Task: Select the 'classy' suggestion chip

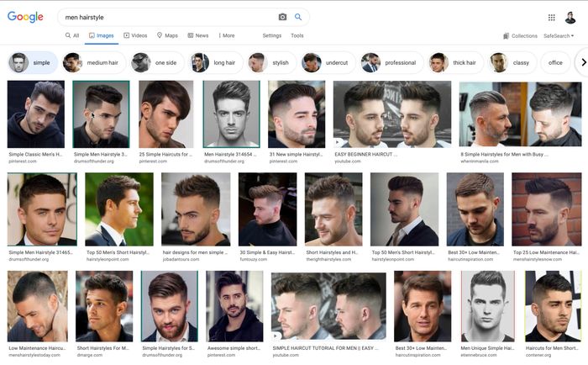Action: pyautogui.click(x=512, y=63)
